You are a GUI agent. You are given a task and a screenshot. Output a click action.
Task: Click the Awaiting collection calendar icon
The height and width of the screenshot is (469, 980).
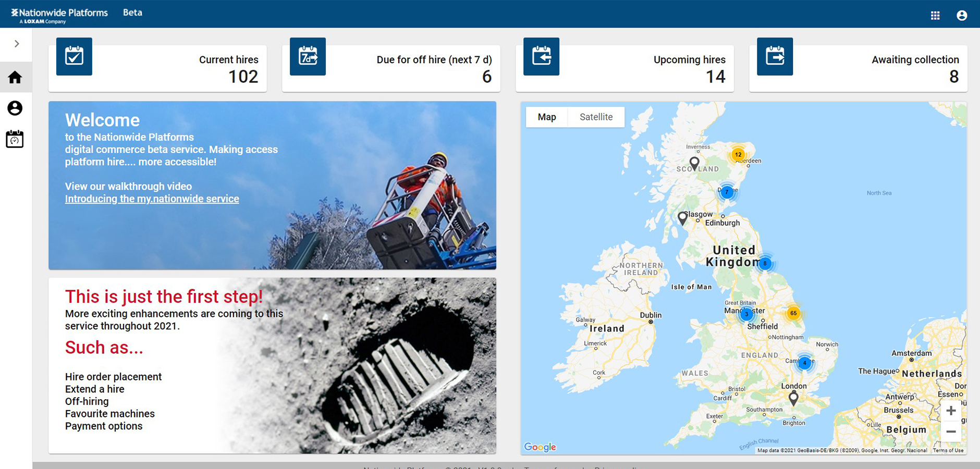point(775,56)
